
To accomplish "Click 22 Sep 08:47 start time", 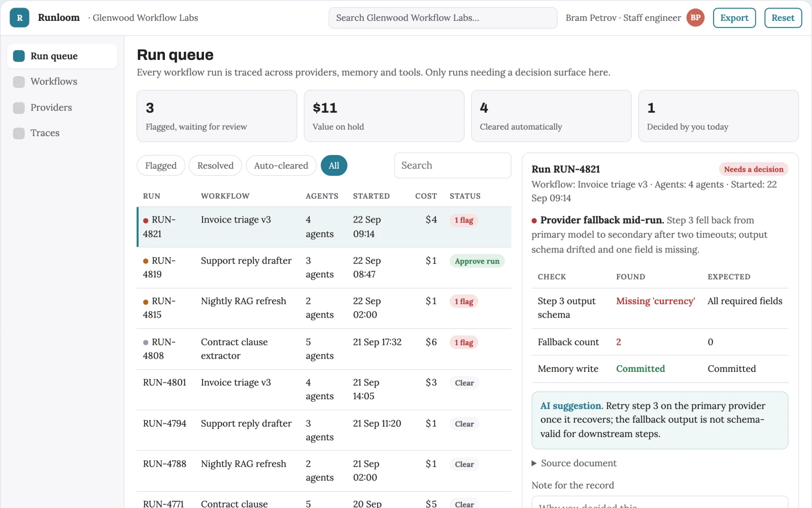I will 366,268.
